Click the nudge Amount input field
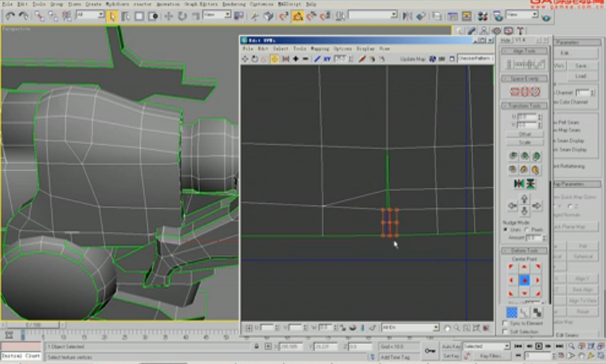 pos(534,237)
